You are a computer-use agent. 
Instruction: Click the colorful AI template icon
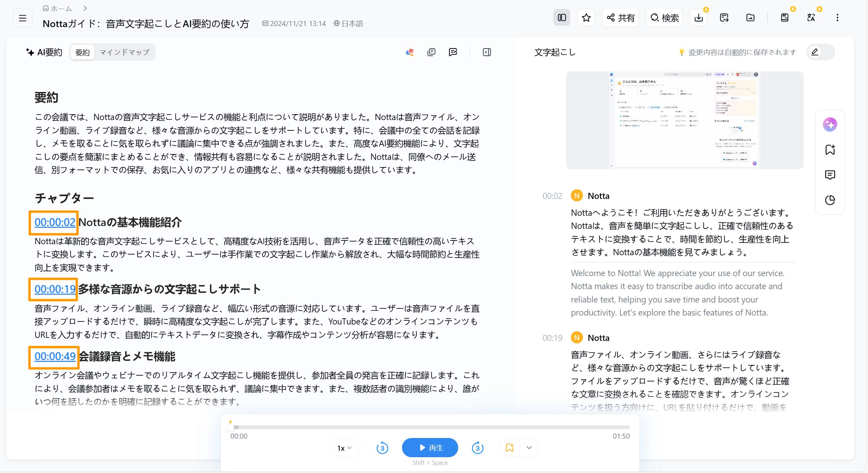click(x=410, y=52)
